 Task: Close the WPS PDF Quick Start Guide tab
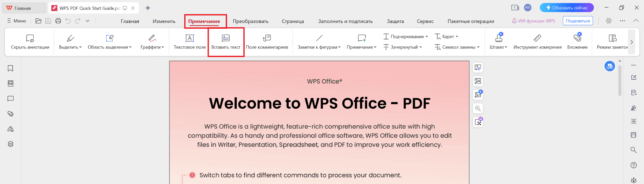pos(133,8)
